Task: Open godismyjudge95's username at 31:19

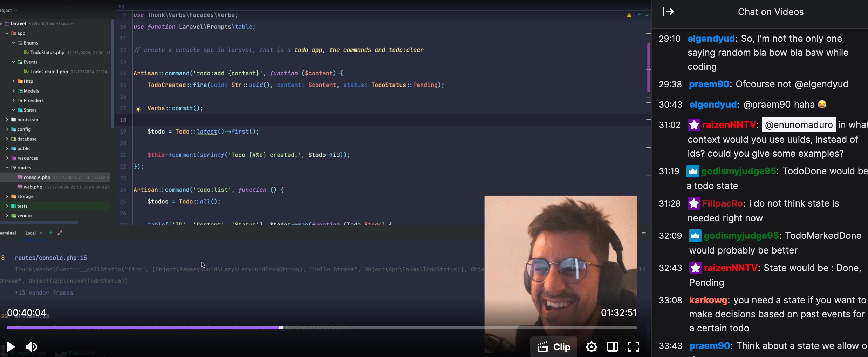Action: [739, 171]
